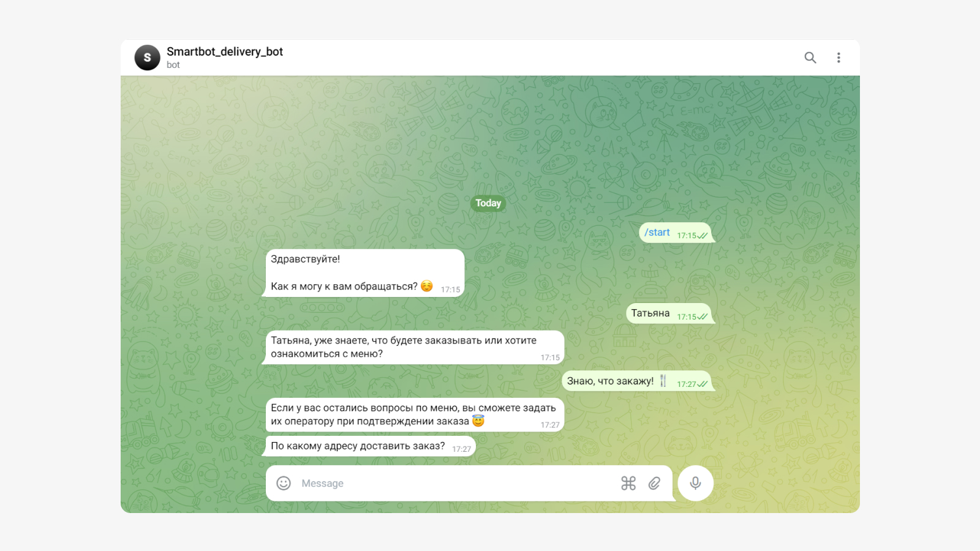Select message "Татьяна, уже знаете, что будете заказывать"

[414, 347]
